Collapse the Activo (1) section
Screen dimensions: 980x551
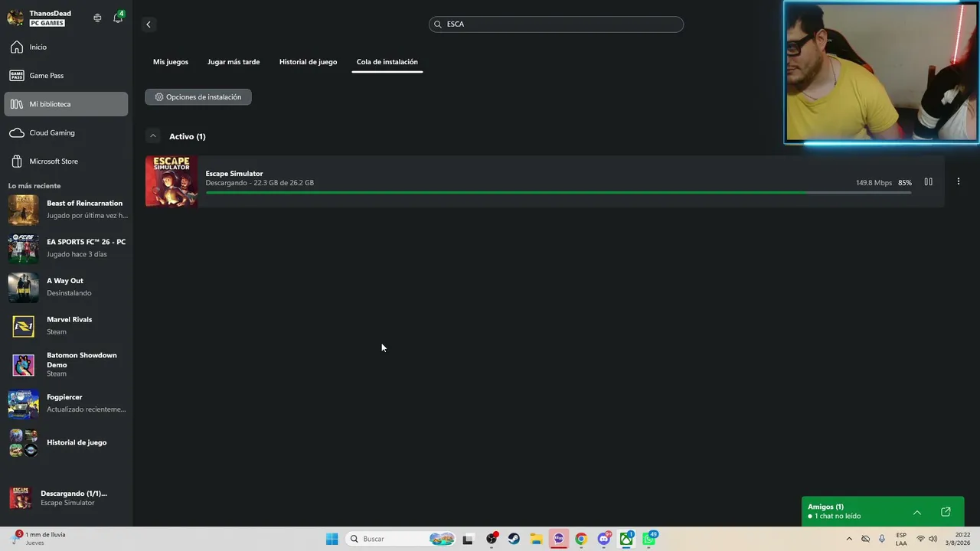(153, 136)
